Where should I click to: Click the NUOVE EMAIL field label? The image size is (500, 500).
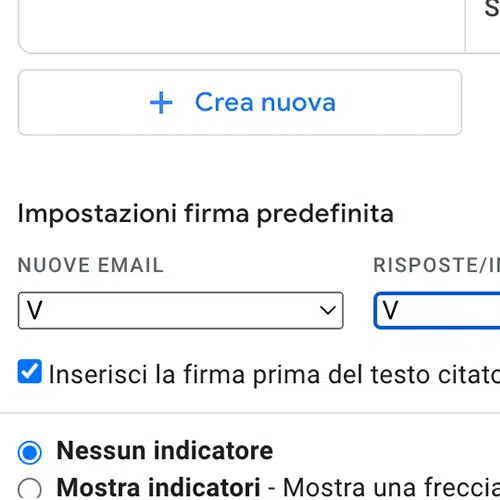tap(91, 265)
